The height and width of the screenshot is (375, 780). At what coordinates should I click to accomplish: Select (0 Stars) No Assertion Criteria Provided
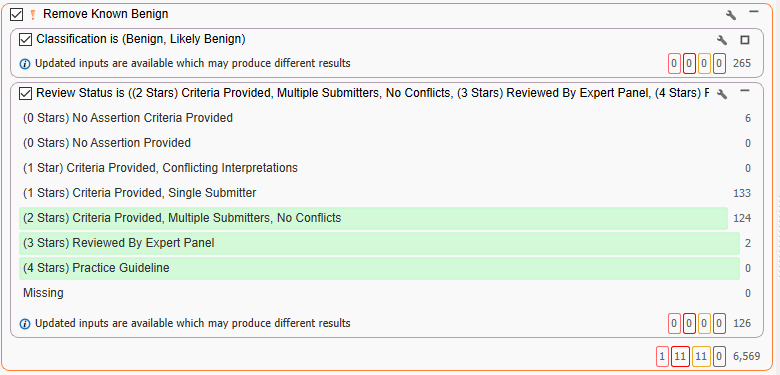pos(374,118)
